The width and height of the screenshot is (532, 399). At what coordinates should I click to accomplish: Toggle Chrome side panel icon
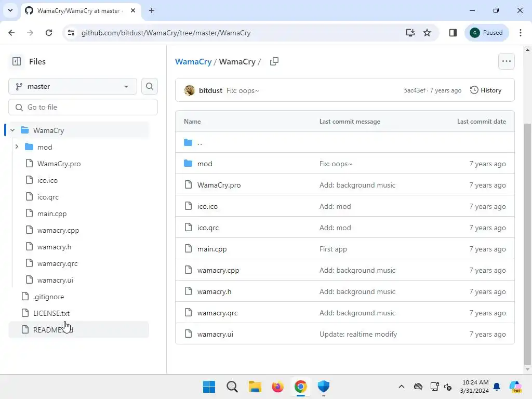[453, 33]
